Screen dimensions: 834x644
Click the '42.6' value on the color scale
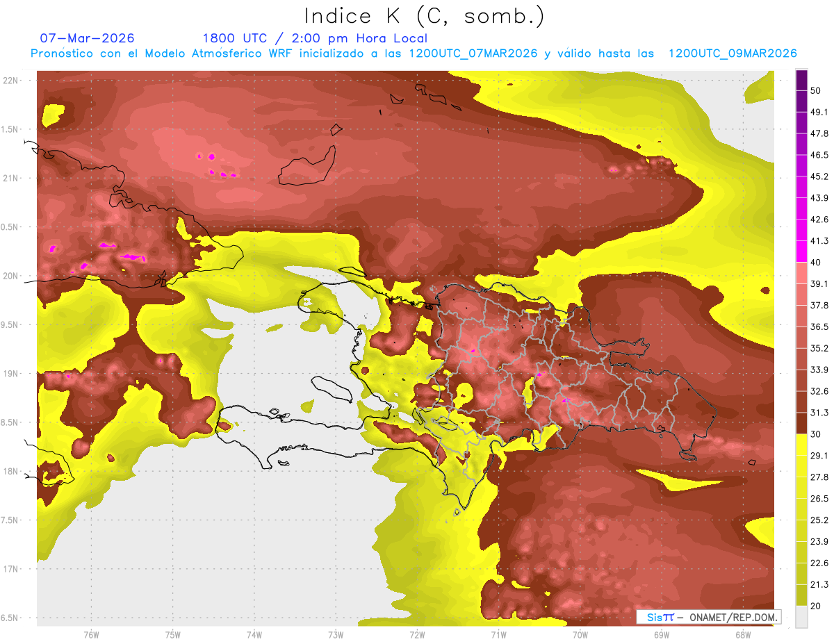click(x=819, y=220)
